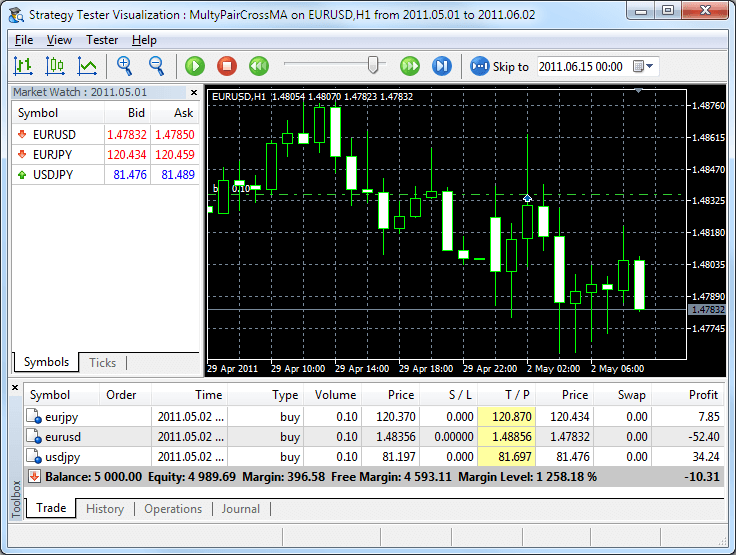
Task: Select USDJPY row in Market Watch
Action: click(x=106, y=175)
